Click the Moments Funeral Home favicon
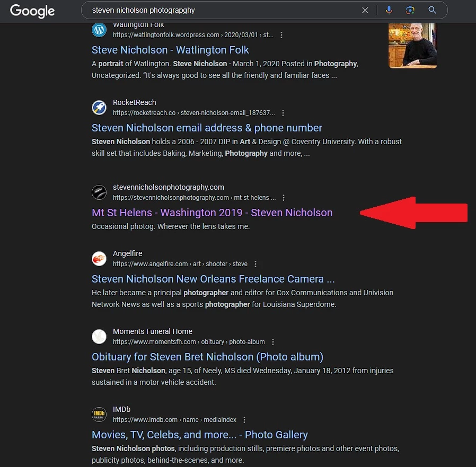This screenshot has width=476, height=467. tap(99, 337)
